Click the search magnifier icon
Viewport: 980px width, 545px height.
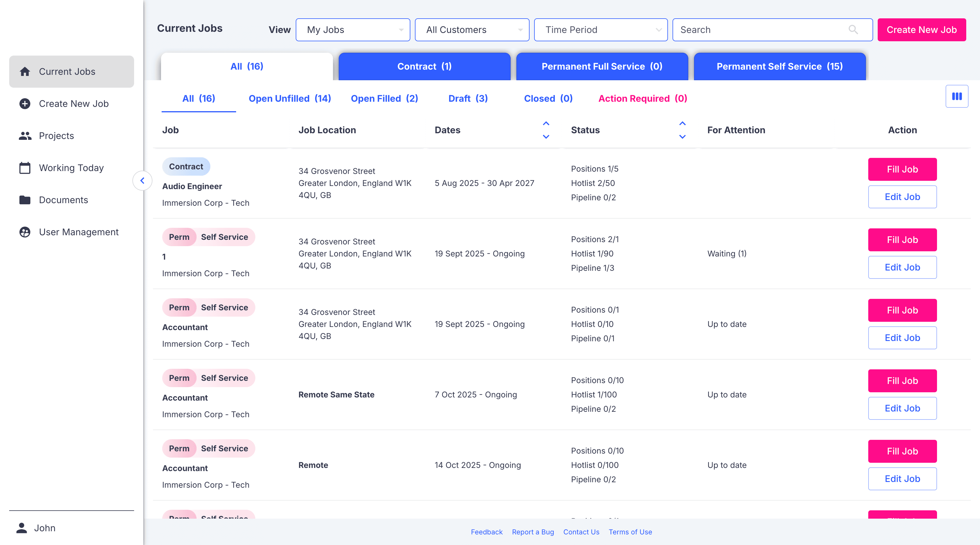[853, 30]
